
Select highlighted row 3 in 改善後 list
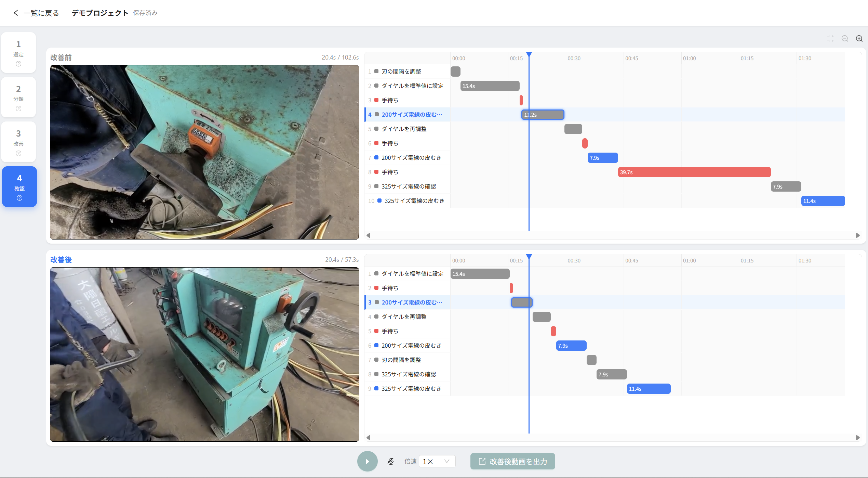click(x=408, y=302)
